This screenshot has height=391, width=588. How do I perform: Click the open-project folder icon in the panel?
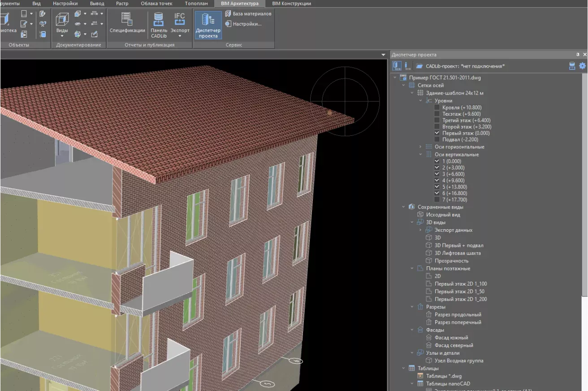coord(419,65)
